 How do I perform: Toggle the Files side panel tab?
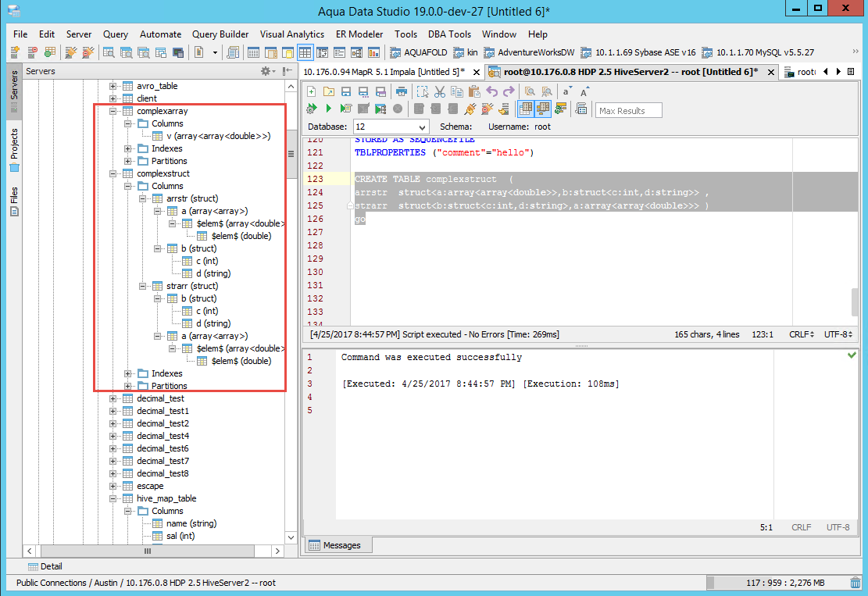point(14,202)
